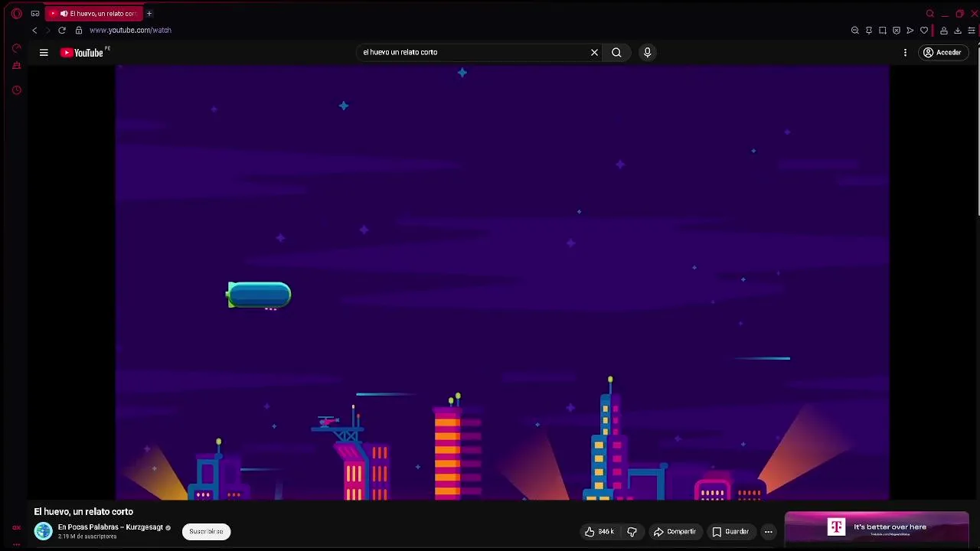Run search with magnifying glass button
This screenshot has height=551, width=980.
[x=616, y=52]
